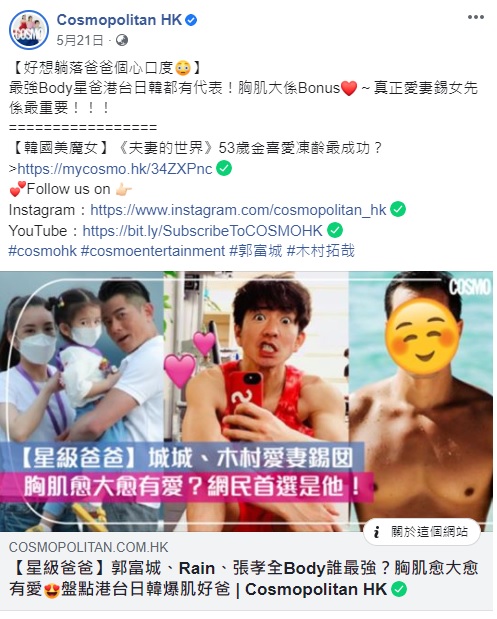
Task: Click the article preview image
Action: [246, 401]
